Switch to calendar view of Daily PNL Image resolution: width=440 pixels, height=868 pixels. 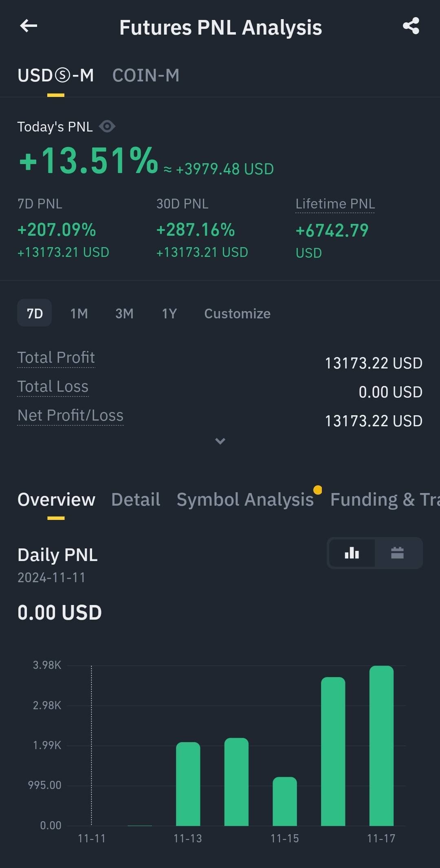[397, 553]
